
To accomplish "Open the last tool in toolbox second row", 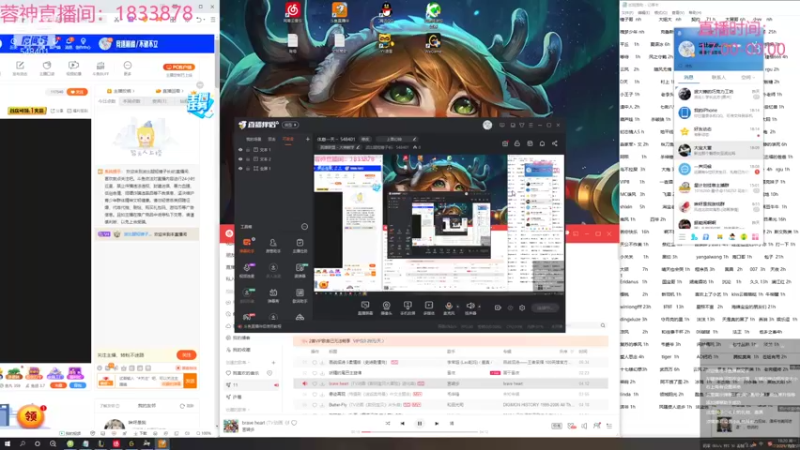I will click(299, 270).
